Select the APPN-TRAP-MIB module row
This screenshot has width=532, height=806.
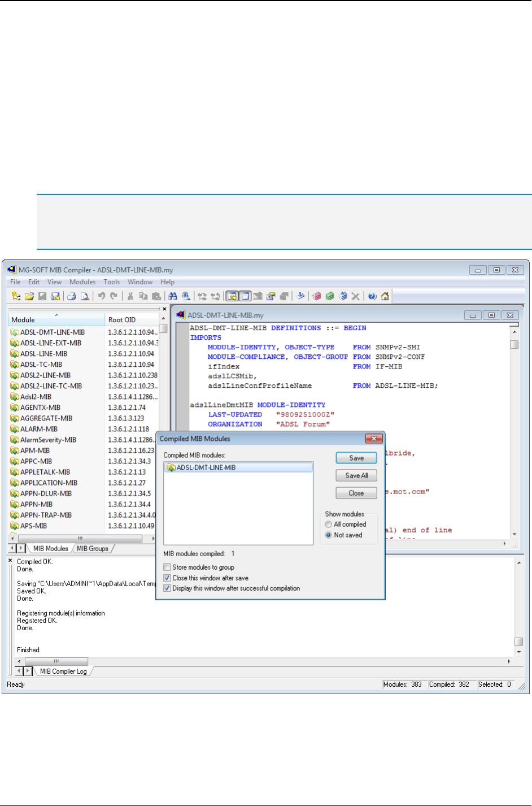pos(46,515)
